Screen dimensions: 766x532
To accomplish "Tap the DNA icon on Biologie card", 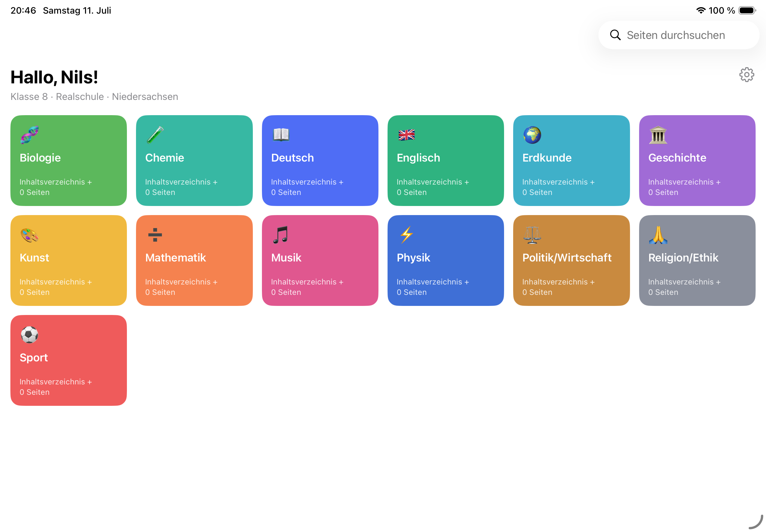I will coord(29,135).
